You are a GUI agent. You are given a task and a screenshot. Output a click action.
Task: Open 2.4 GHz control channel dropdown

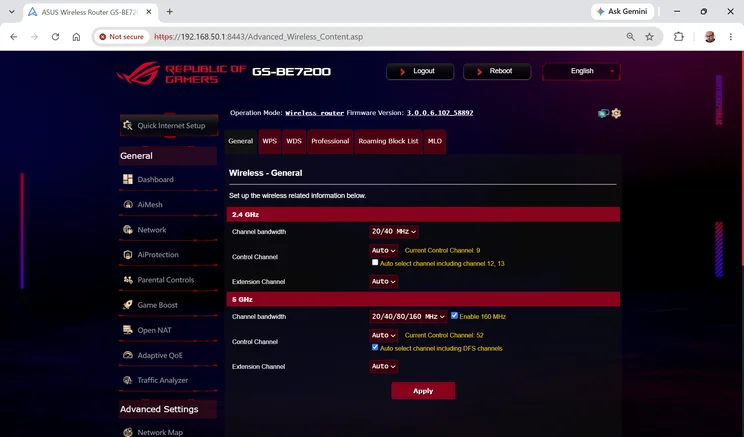[383, 250]
